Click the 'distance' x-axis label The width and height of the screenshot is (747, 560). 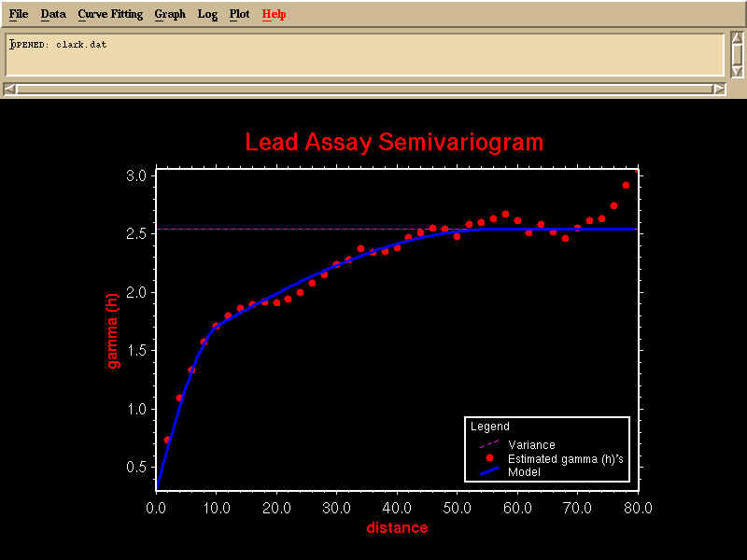[x=397, y=527]
